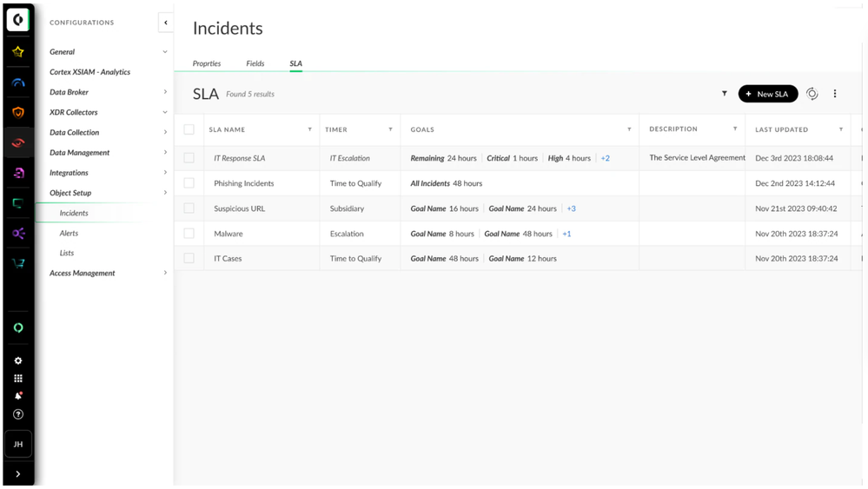Expand the Data Broker section
The height and width of the screenshot is (489, 868).
pyautogui.click(x=165, y=92)
